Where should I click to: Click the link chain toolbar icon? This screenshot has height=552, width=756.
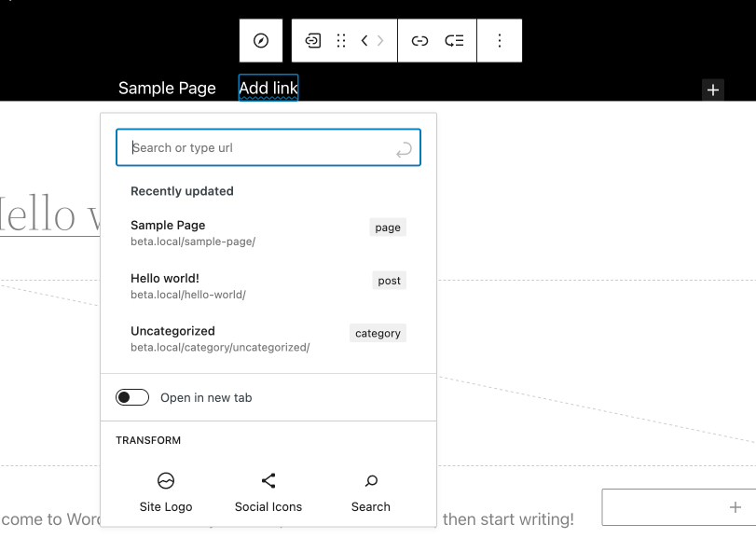419,40
